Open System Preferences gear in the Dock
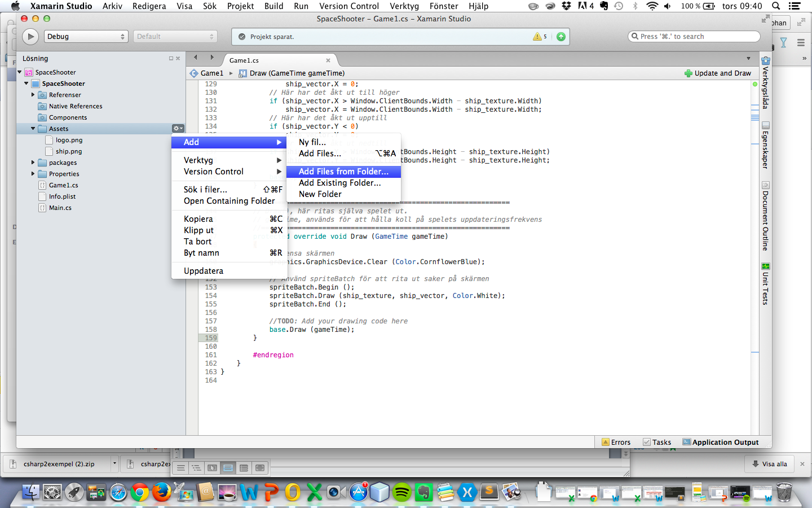Image resolution: width=812 pixels, height=508 pixels. pyautogui.click(x=52, y=492)
